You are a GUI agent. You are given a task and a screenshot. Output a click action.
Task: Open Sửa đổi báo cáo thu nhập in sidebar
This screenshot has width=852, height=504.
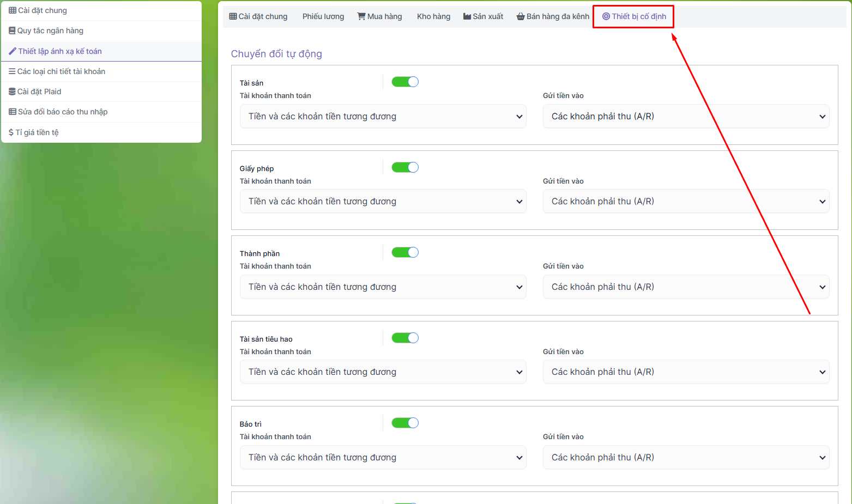click(63, 112)
